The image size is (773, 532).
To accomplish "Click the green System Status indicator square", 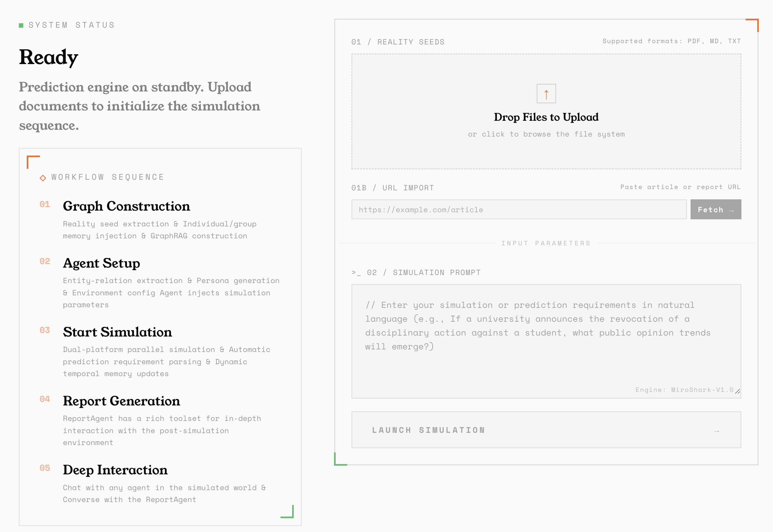I will 21,25.
